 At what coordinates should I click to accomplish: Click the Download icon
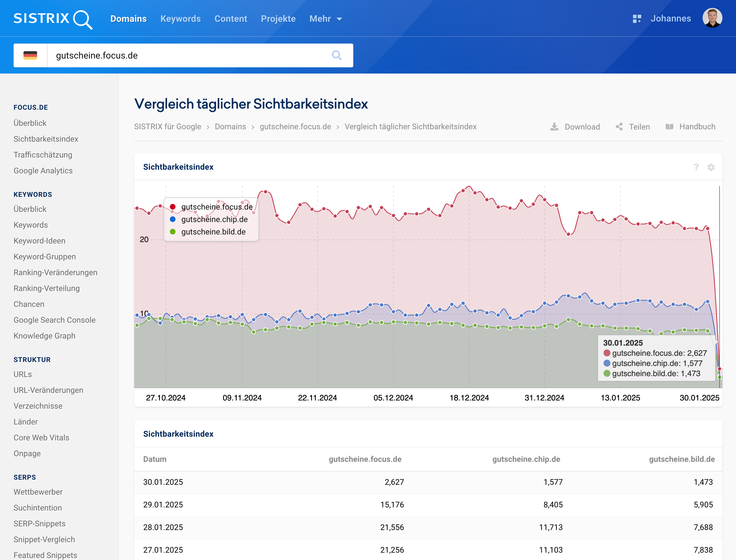coord(554,127)
